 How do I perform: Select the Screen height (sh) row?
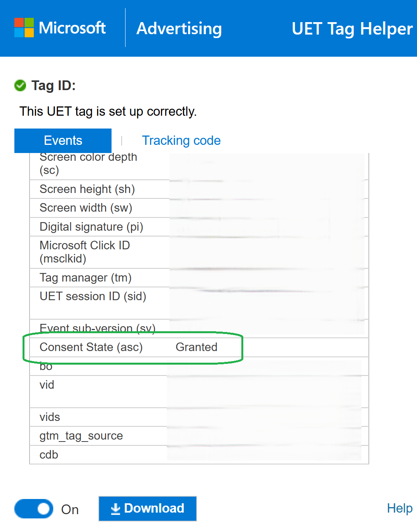coord(87,189)
